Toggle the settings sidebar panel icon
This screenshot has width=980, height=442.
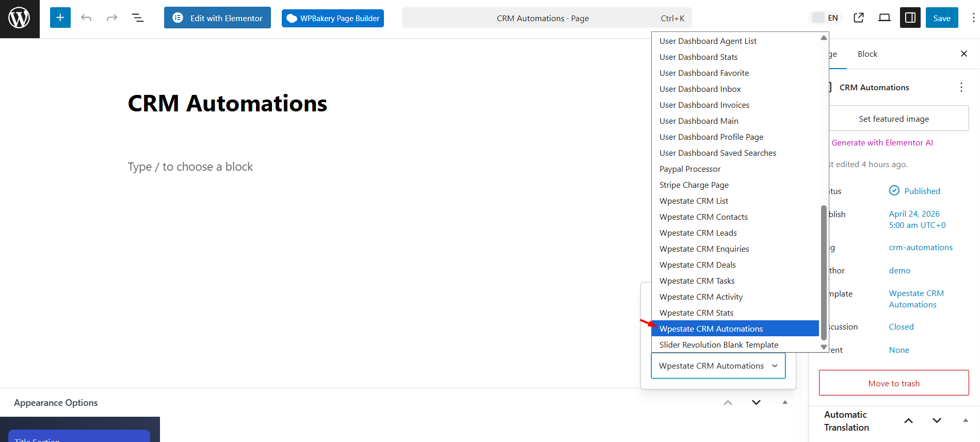coord(910,18)
